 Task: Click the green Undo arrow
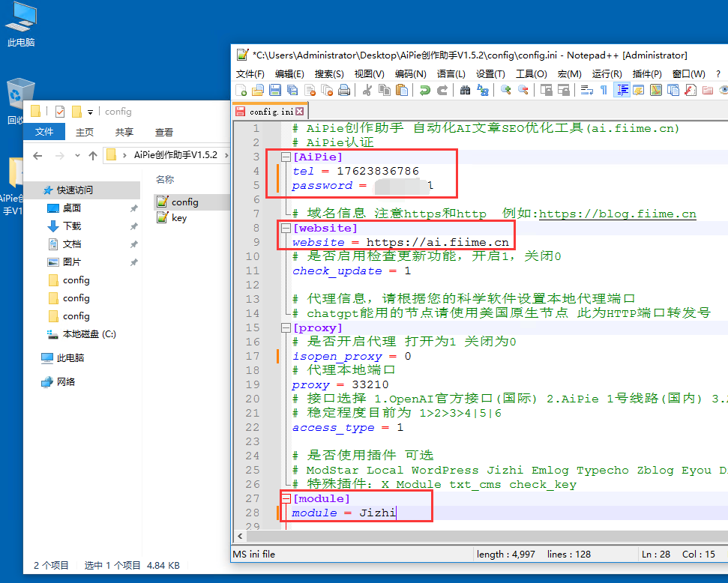click(x=424, y=90)
